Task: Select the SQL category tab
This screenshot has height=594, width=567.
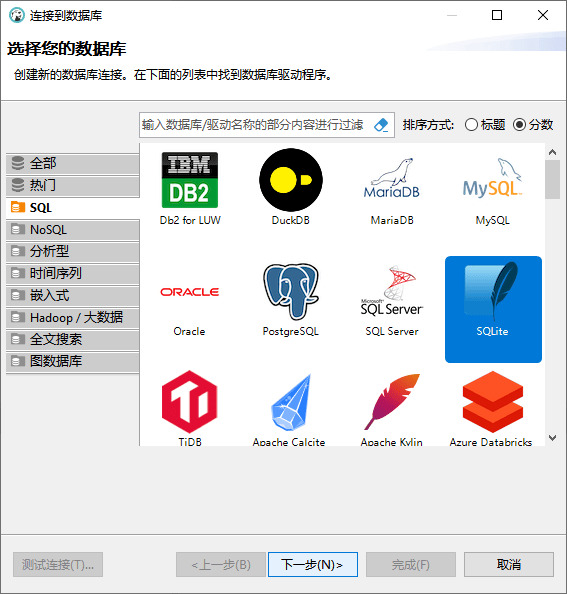Action: click(x=73, y=208)
